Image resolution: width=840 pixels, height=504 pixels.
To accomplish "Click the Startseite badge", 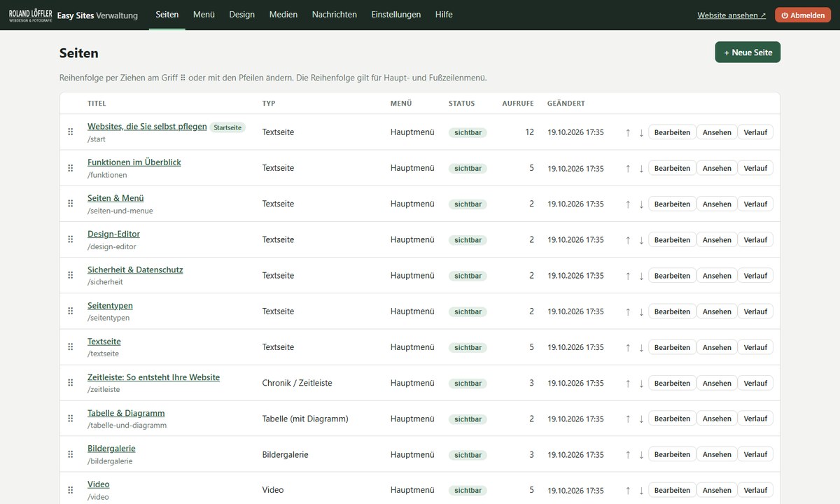I will pos(227,127).
